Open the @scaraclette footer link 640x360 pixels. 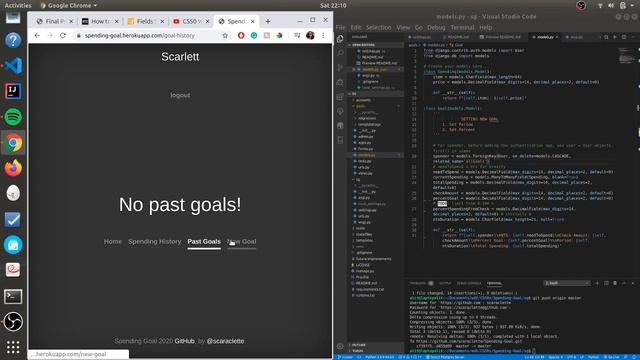coord(225,341)
